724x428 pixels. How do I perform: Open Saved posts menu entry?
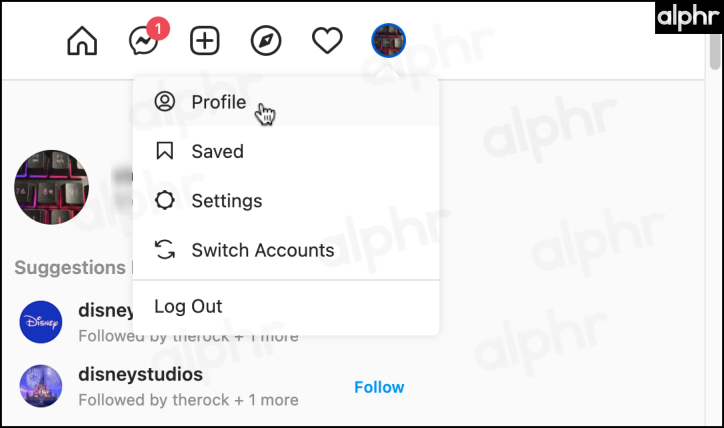pyautogui.click(x=286, y=151)
